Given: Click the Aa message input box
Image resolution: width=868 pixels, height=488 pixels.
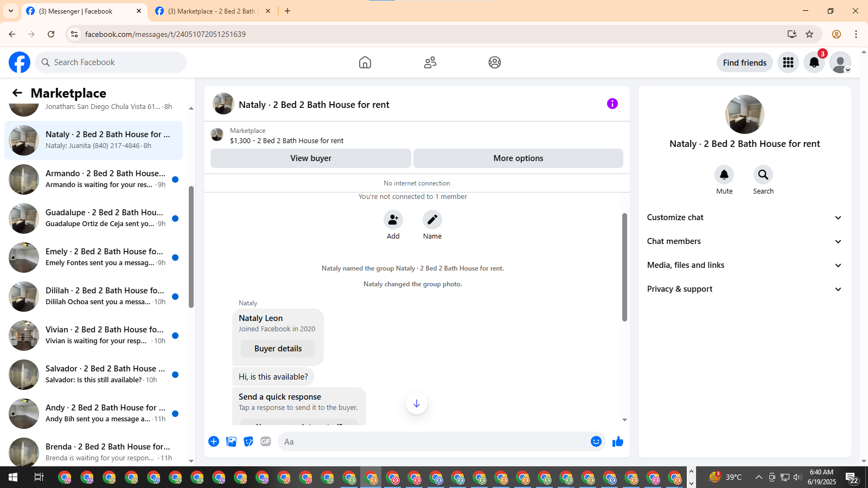Looking at the screenshot, I should (x=434, y=441).
